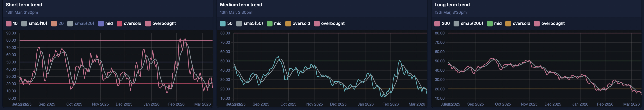Hide orange oversold line in Medium term chart
The height and width of the screenshot is (110, 644).
click(x=298, y=24)
